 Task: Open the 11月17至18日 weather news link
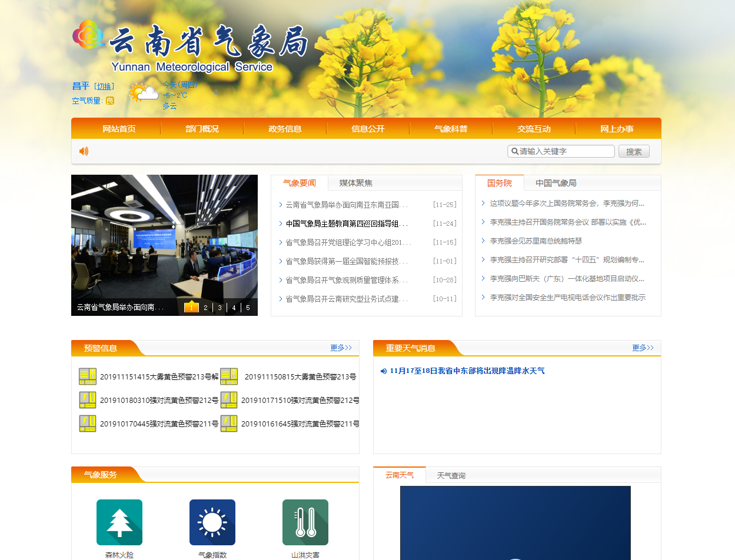point(467,371)
